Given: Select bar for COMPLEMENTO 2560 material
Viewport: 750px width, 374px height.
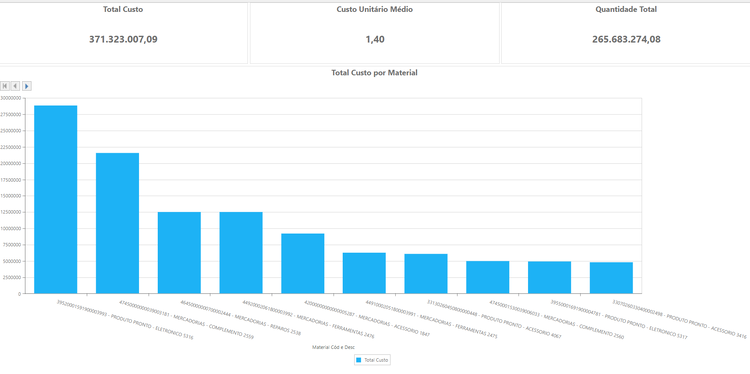Looking at the screenshot, I should [488, 277].
